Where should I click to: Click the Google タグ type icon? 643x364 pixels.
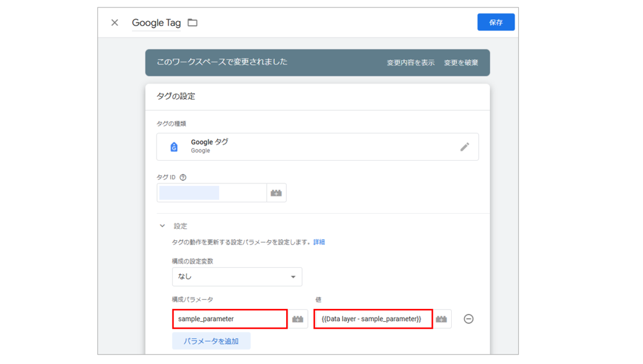tap(174, 147)
